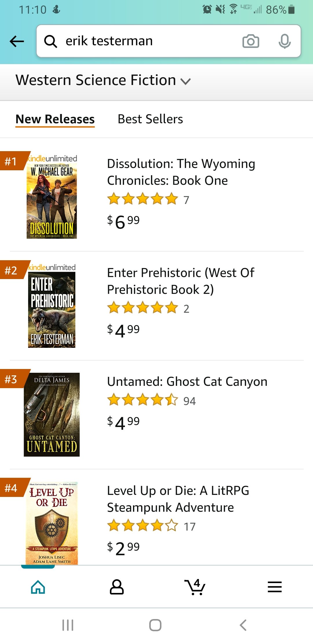Open camera visual search icon

pyautogui.click(x=251, y=41)
